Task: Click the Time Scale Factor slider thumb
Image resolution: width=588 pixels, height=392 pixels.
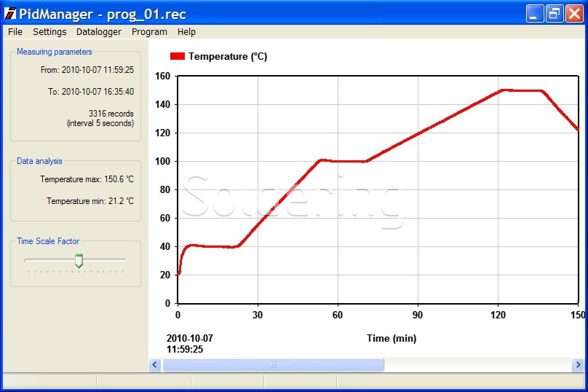Action: 79,260
